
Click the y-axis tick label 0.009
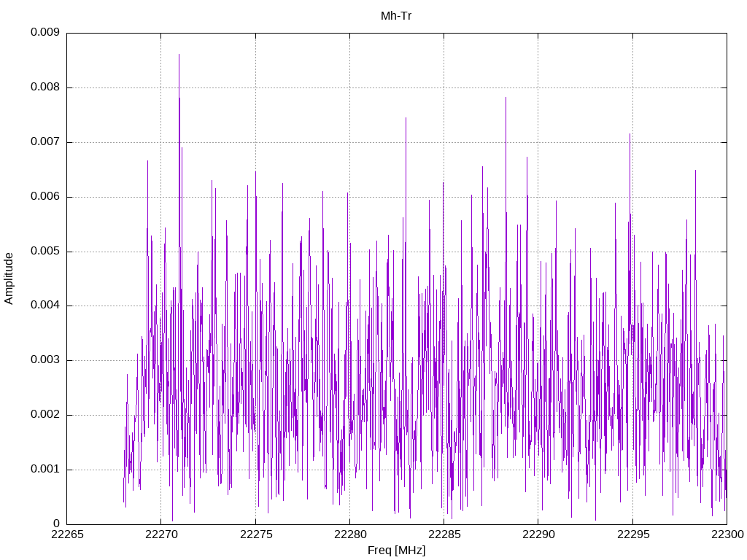pos(44,32)
